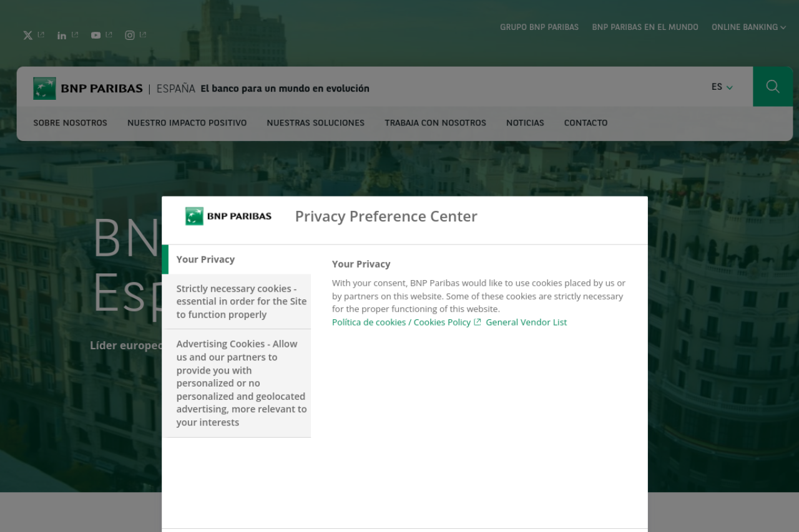The height and width of the screenshot is (532, 799).
Task: Open BNP Paribas LinkedIn page
Action: click(67, 36)
